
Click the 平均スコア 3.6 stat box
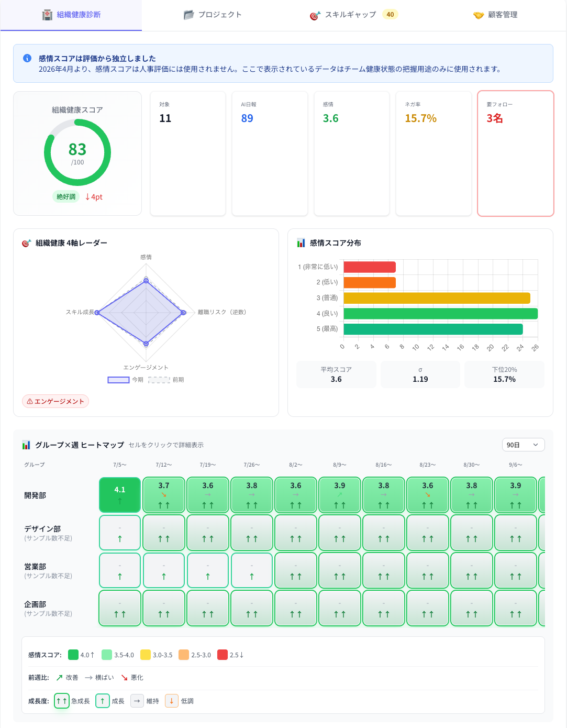point(336,374)
